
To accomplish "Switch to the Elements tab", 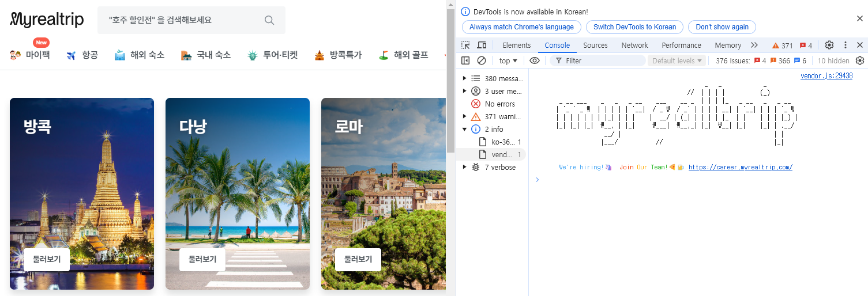I will (517, 45).
